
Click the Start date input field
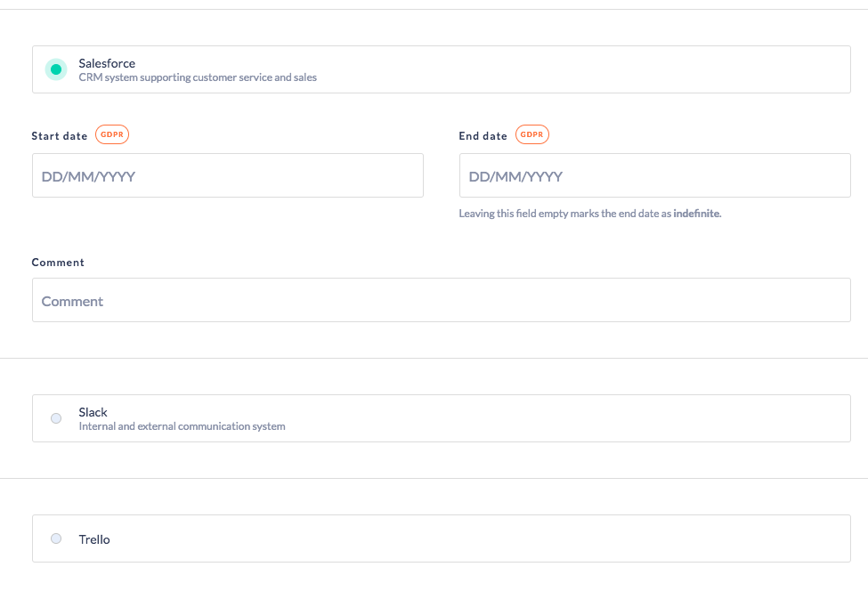[x=227, y=174]
